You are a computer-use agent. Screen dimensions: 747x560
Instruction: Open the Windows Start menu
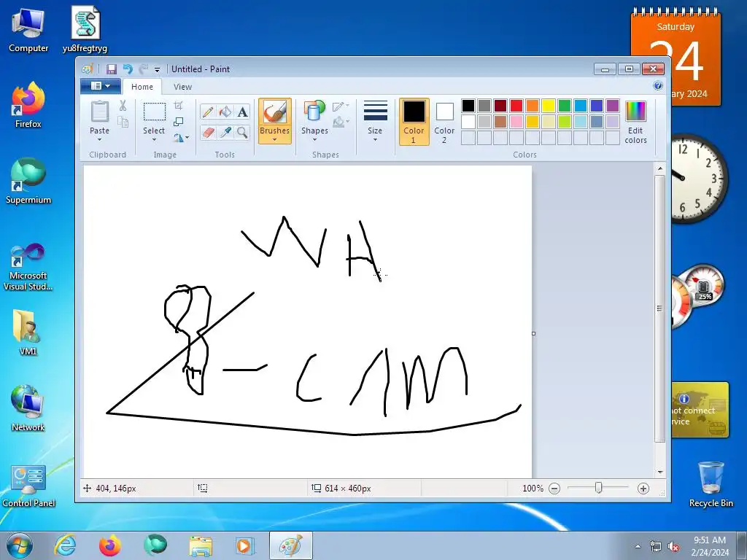(x=19, y=545)
